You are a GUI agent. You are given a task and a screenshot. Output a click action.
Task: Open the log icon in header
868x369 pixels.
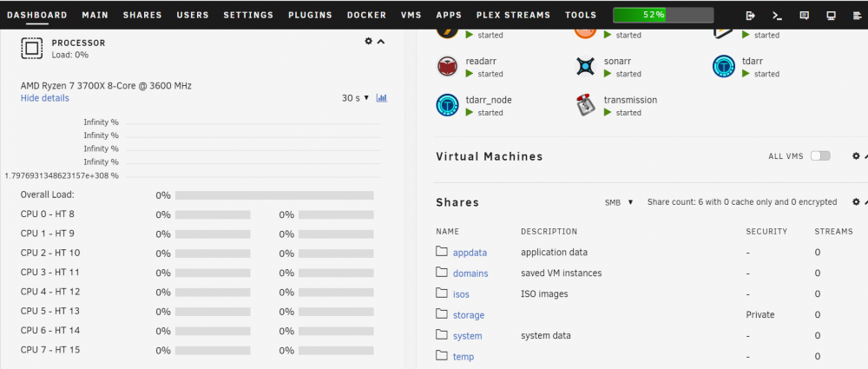coord(858,16)
